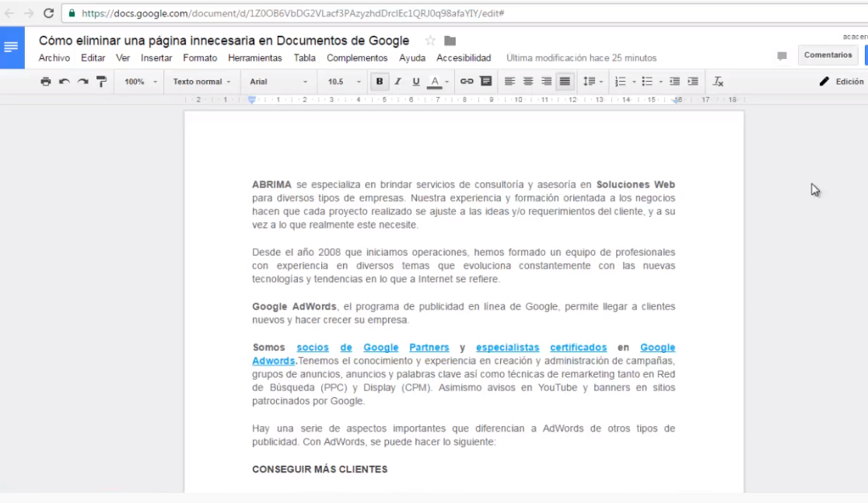The width and height of the screenshot is (868, 503).
Task: Follow the 'Adwords' hyperlink
Action: 274,361
